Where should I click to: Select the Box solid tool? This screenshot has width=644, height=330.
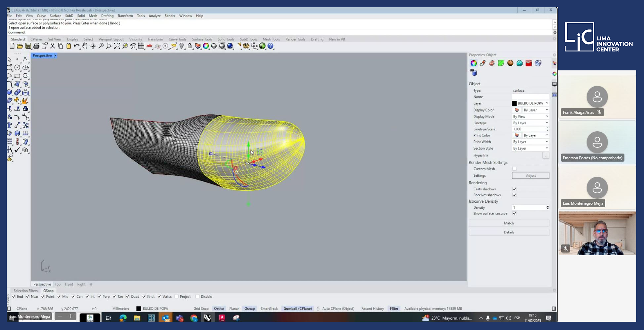(9, 92)
